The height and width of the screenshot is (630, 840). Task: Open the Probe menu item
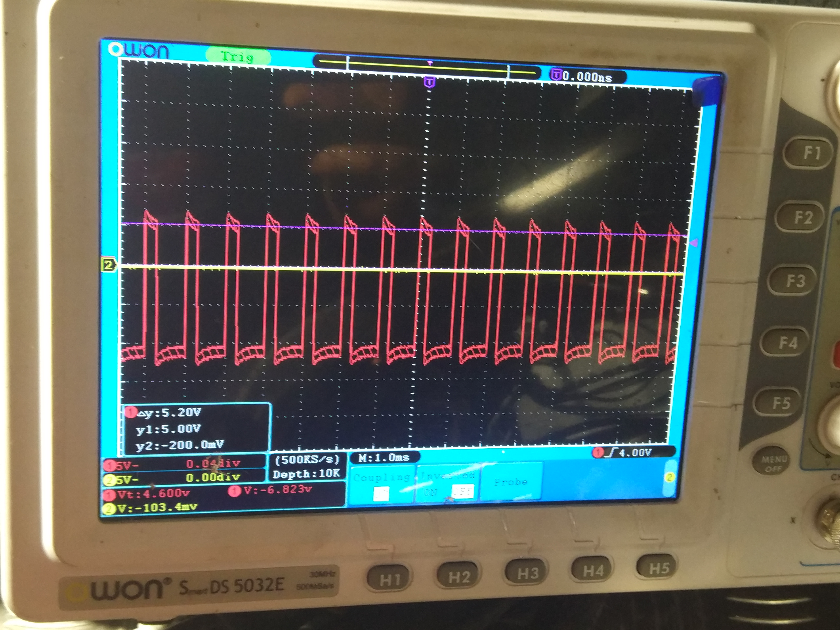coord(510,482)
